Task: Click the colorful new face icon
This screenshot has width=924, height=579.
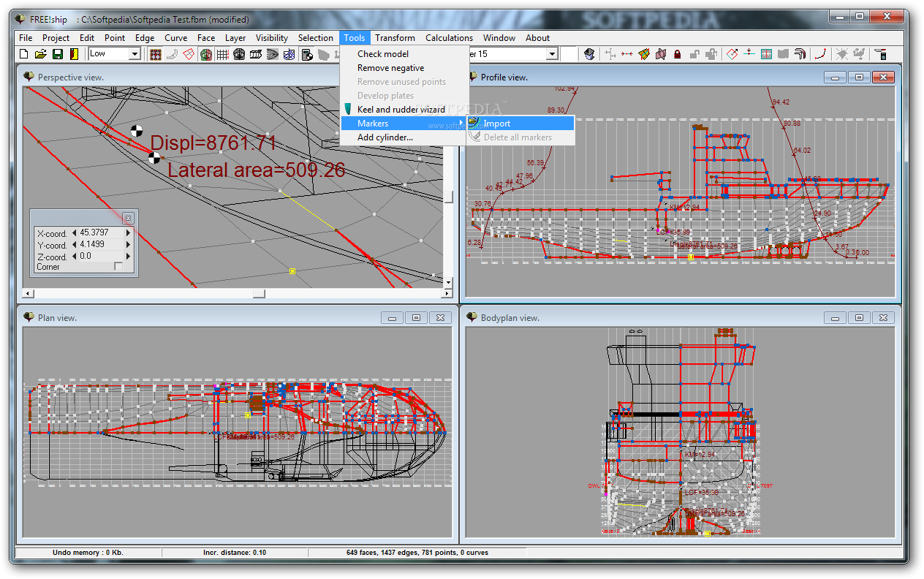Action: tap(644, 54)
